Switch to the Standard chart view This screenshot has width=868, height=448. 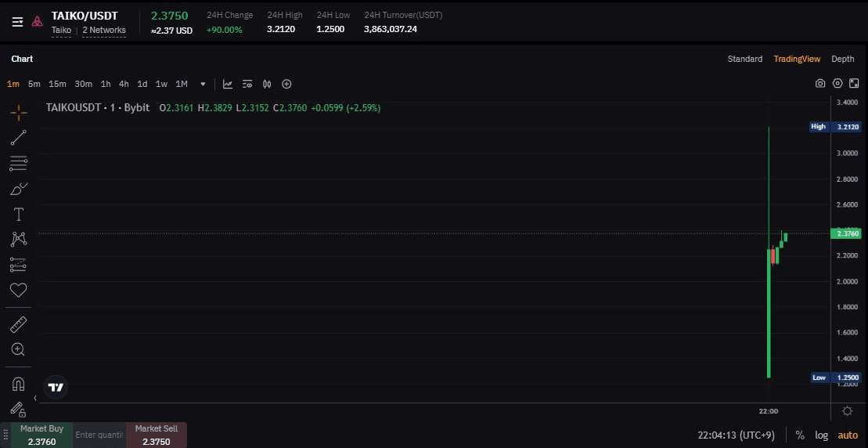[744, 59]
